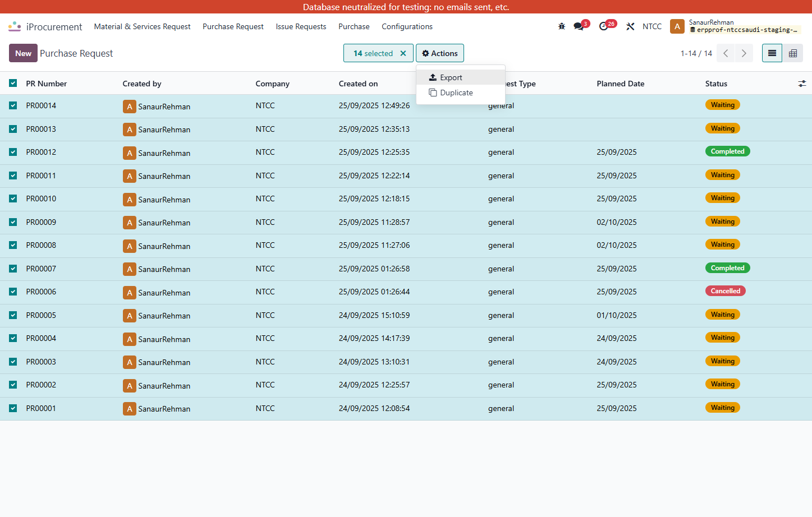Go to the previous page arrow
Viewport: 812px width, 517px height.
726,53
